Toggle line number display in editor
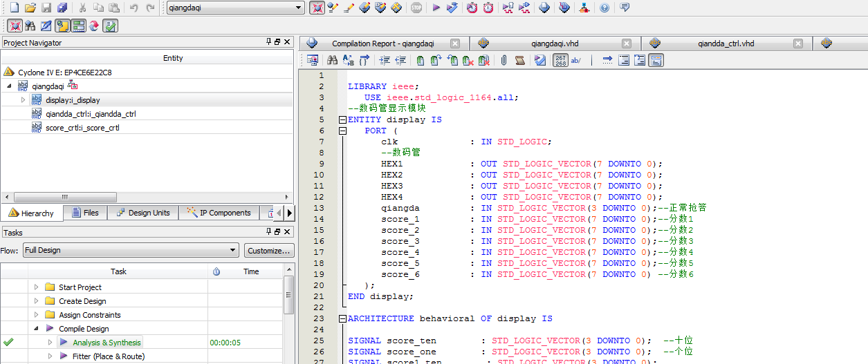 pos(561,61)
